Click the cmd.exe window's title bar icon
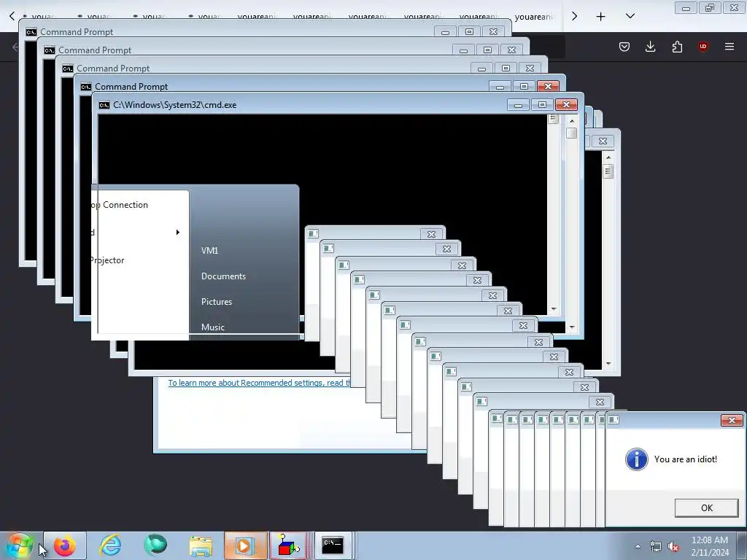The height and width of the screenshot is (560, 747). click(x=104, y=105)
